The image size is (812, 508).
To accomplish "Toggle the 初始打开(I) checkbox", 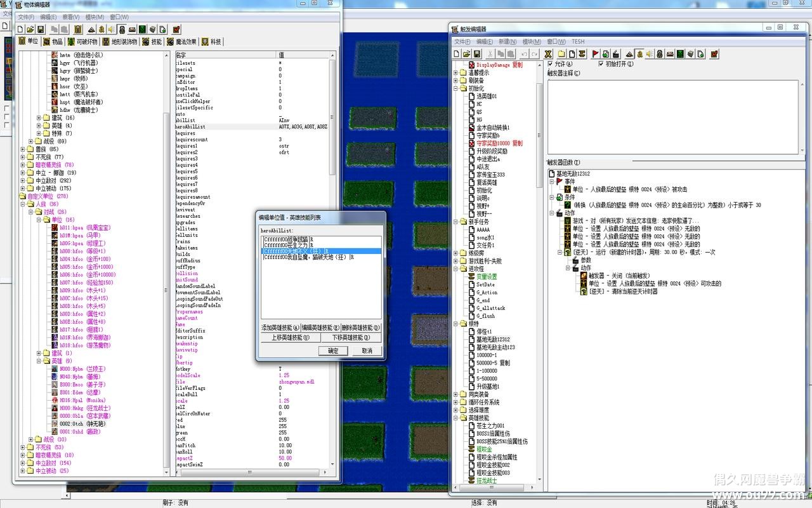I will [x=601, y=64].
